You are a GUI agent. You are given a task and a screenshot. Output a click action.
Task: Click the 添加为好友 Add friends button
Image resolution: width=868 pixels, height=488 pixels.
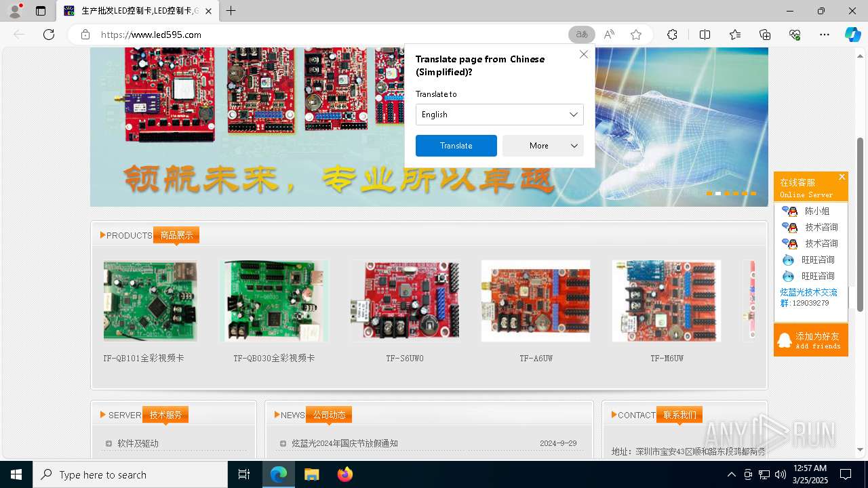click(811, 340)
